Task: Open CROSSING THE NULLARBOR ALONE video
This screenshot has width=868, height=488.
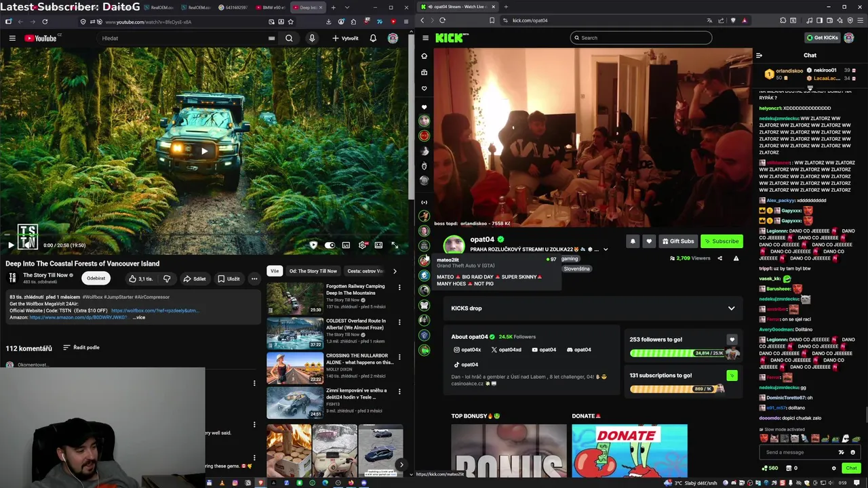Action: [x=295, y=367]
